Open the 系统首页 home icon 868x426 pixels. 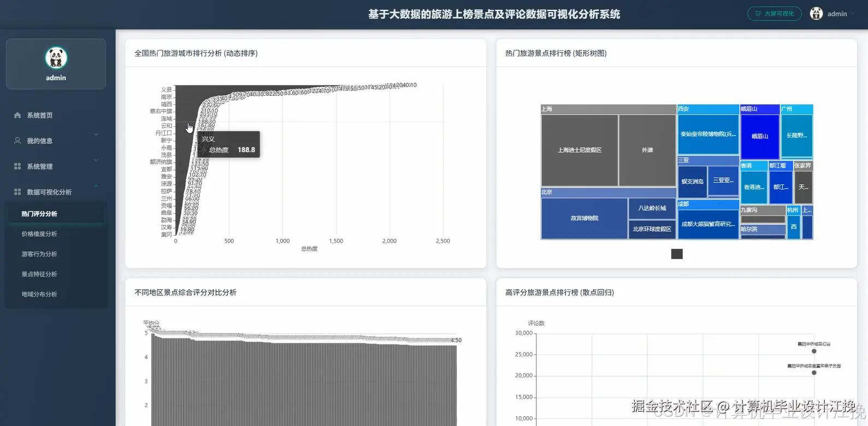17,115
